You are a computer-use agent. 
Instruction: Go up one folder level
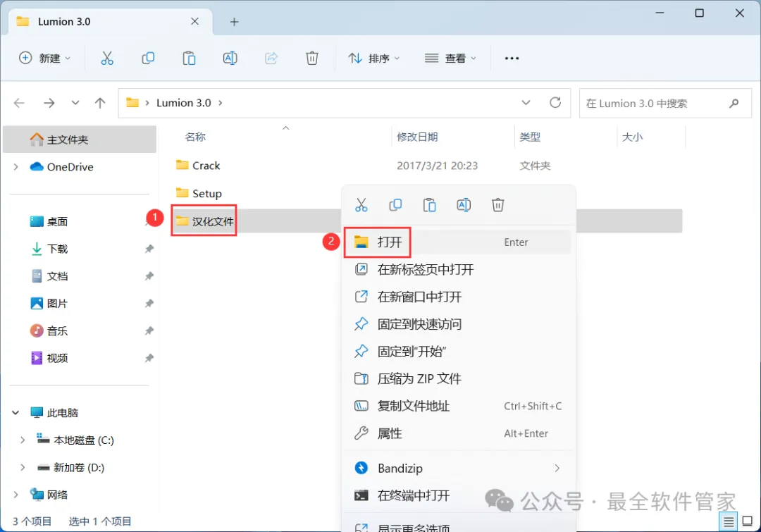click(x=100, y=103)
